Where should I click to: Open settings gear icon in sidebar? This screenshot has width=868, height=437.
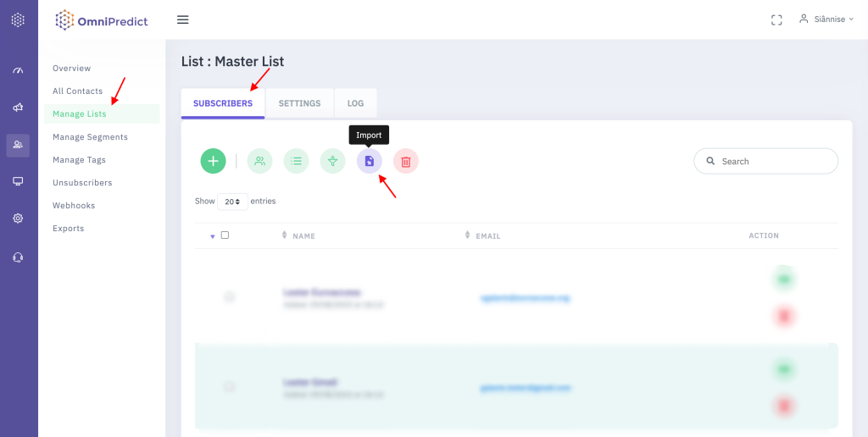tap(18, 218)
